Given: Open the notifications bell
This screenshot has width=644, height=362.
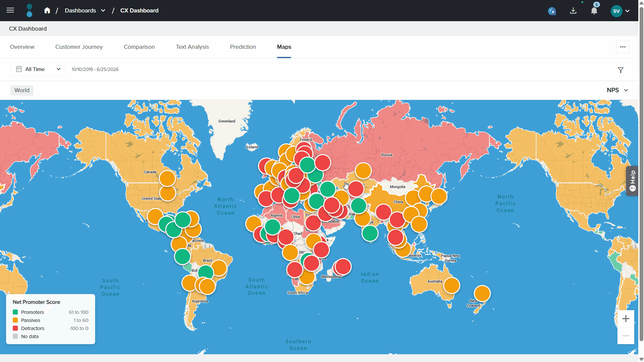Looking at the screenshot, I should pyautogui.click(x=594, y=11).
